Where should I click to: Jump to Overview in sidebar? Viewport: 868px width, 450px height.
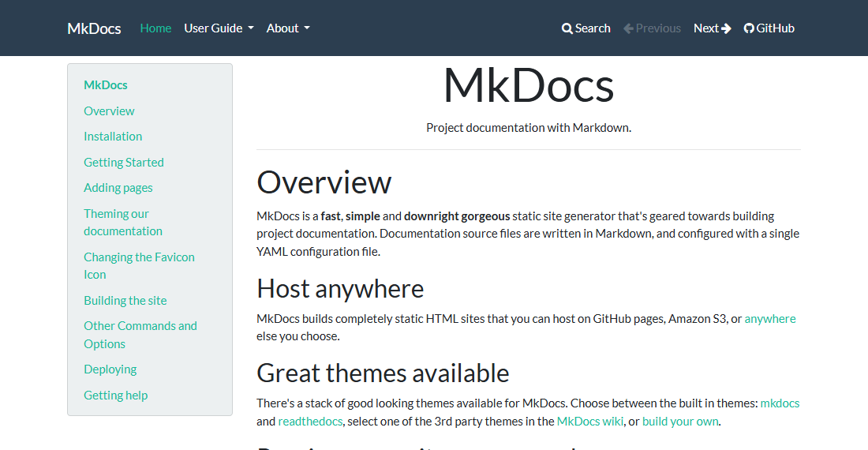pyautogui.click(x=109, y=111)
